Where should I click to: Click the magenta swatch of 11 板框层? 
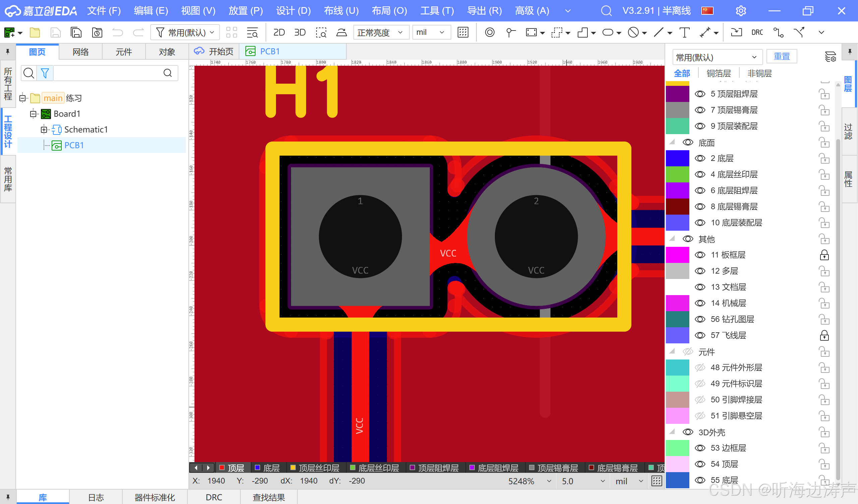677,255
